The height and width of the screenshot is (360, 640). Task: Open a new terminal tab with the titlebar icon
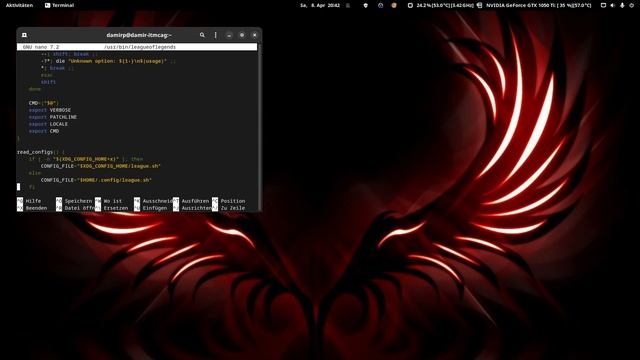pos(24,35)
